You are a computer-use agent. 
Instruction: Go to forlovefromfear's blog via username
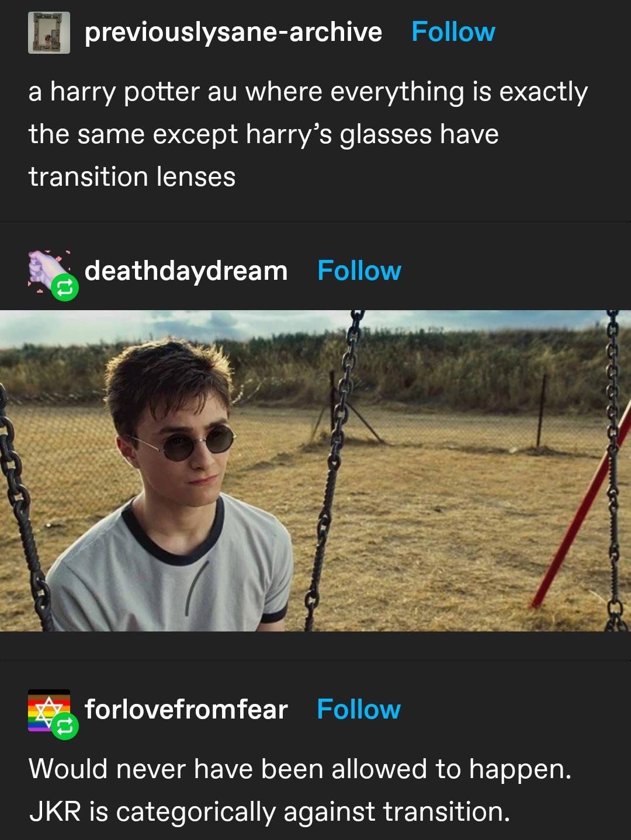[x=186, y=709]
